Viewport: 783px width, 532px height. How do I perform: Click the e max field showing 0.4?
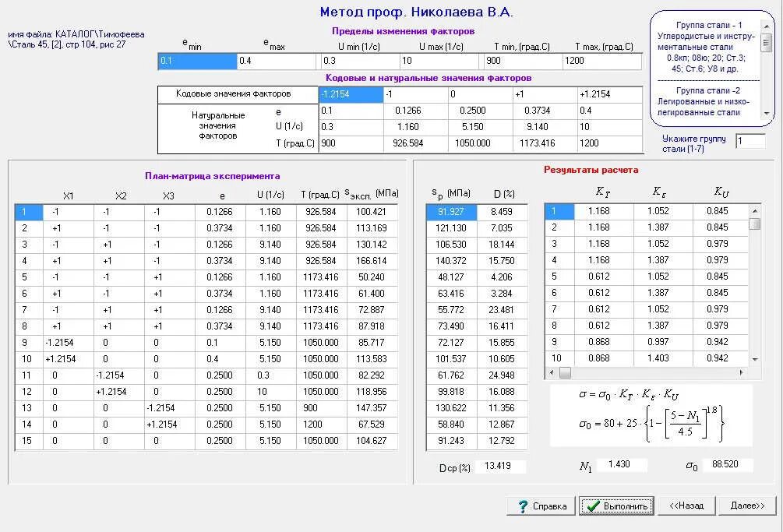[x=277, y=61]
